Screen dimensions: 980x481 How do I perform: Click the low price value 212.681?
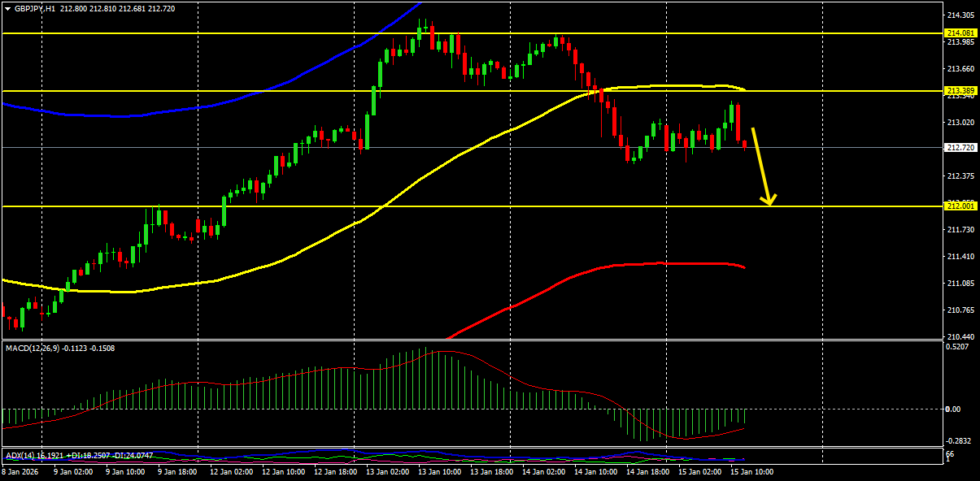pos(133,8)
